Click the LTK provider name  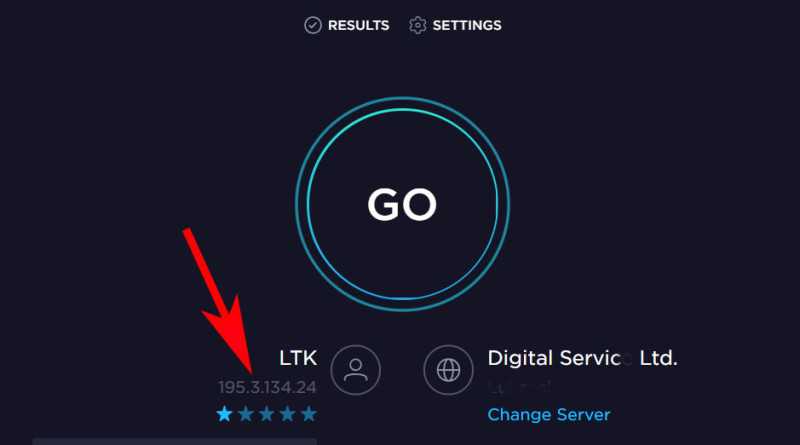tap(298, 358)
